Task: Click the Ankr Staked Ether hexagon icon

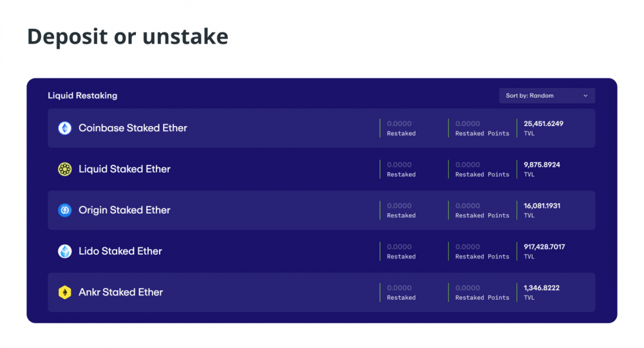Action: [x=64, y=292]
